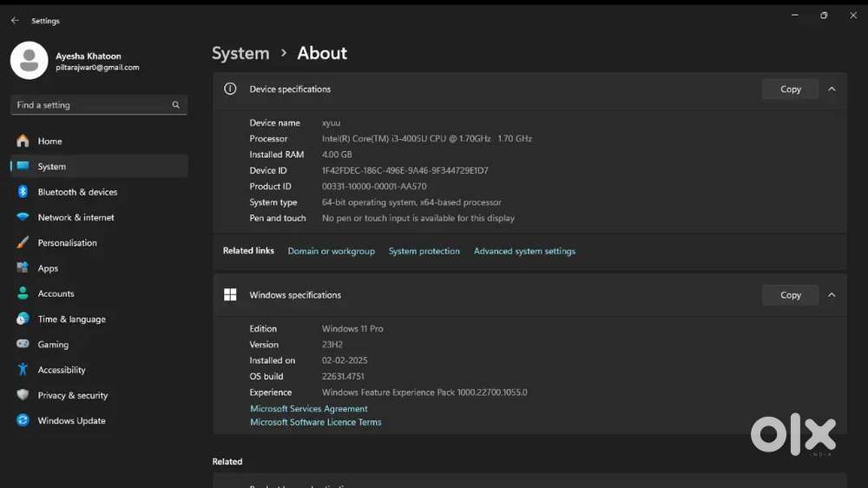Select Time & language in sidebar
Screen dimensions: 868x488
coord(71,319)
